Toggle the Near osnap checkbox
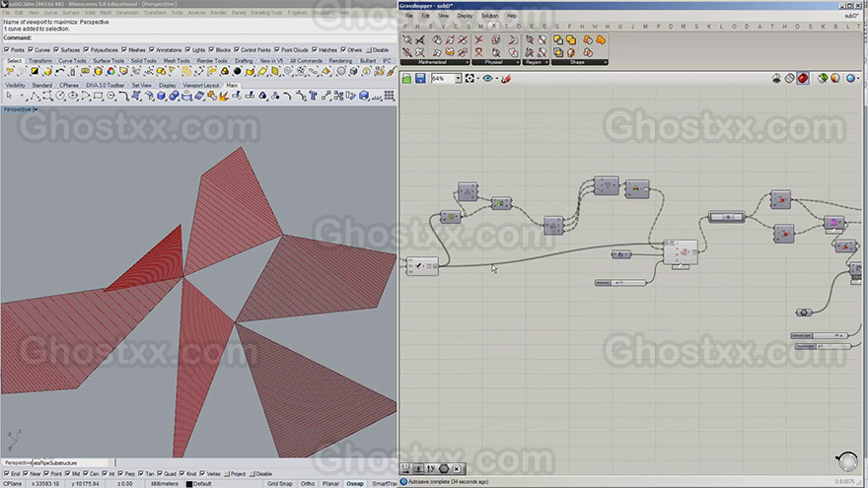 [26, 473]
